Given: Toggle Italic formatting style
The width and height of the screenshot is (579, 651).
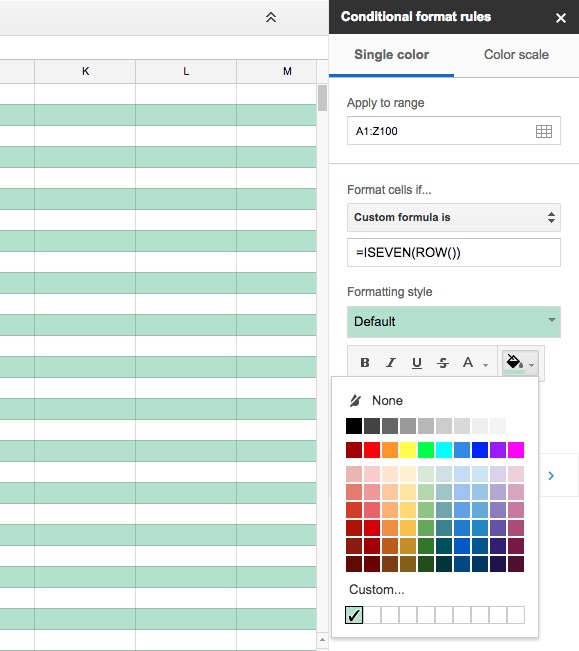Looking at the screenshot, I should pyautogui.click(x=391, y=363).
